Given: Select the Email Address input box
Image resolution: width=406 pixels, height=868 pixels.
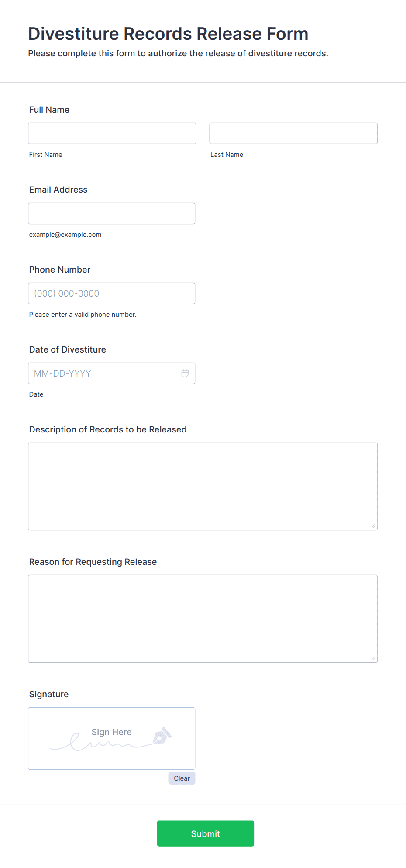Looking at the screenshot, I should click(x=112, y=213).
